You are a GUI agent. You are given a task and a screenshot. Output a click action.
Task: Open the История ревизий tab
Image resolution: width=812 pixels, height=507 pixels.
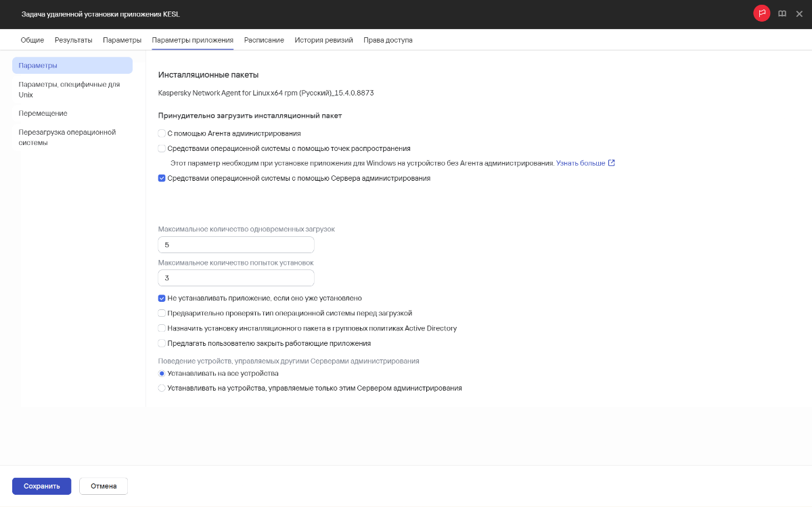point(323,40)
